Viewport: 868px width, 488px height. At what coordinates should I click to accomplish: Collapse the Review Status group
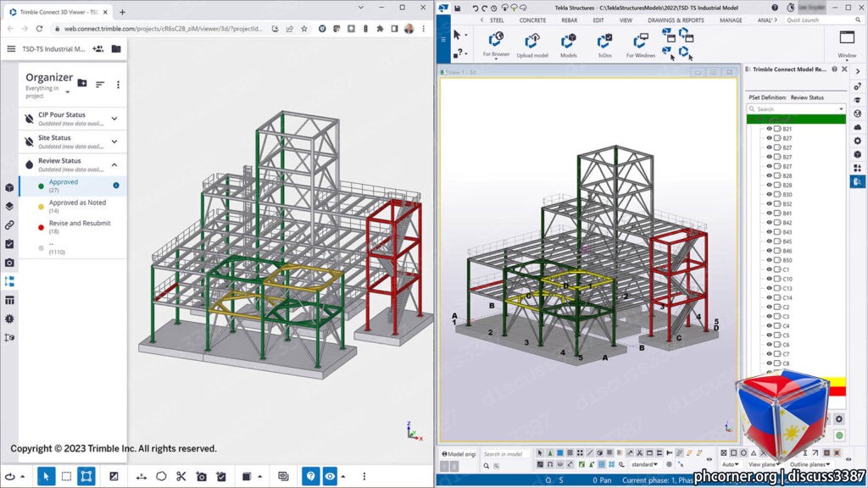click(x=114, y=165)
